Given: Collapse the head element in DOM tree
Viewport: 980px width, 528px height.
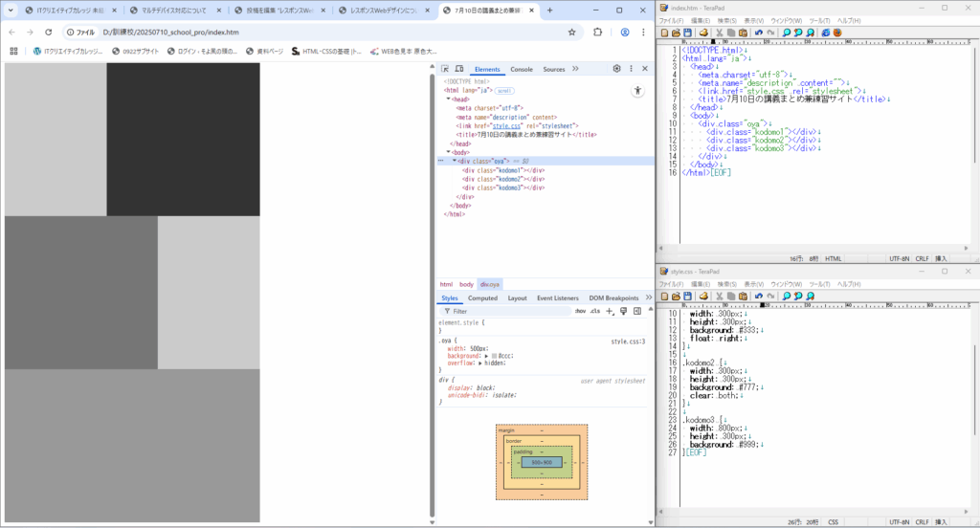Looking at the screenshot, I should [x=448, y=99].
